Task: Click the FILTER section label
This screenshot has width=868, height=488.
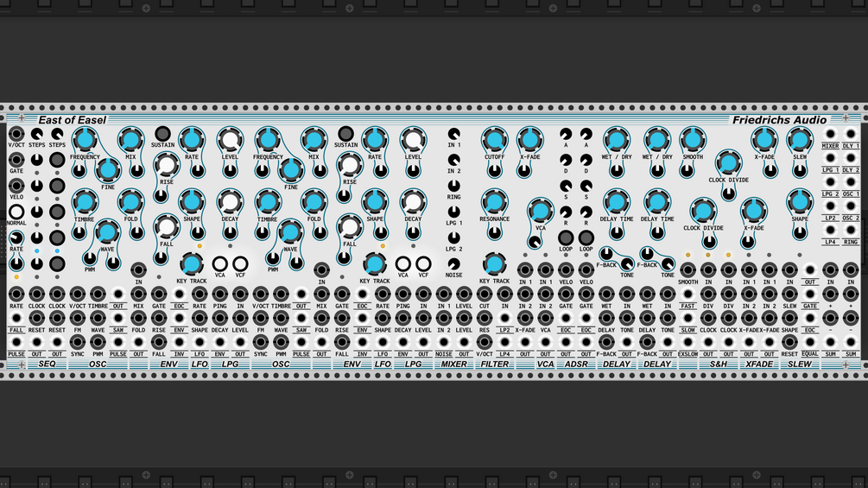Action: pyautogui.click(x=494, y=364)
